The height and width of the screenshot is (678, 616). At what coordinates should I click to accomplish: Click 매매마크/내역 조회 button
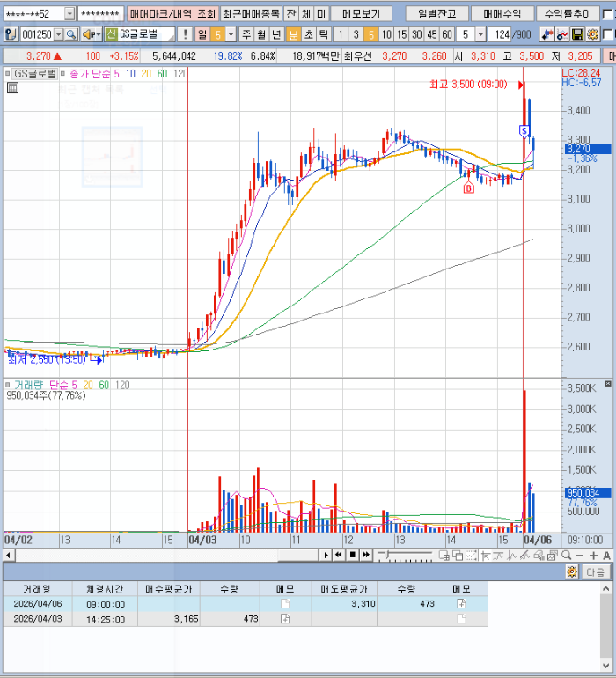coord(172,14)
